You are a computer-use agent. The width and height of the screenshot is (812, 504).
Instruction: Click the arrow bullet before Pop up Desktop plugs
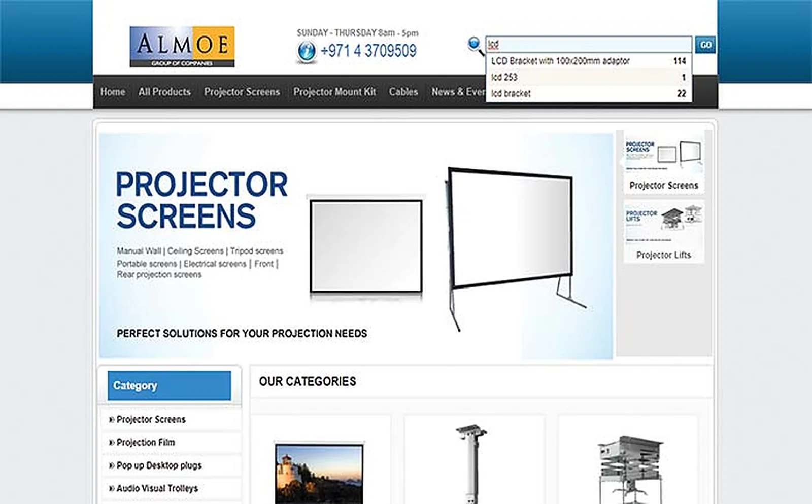[x=112, y=465]
